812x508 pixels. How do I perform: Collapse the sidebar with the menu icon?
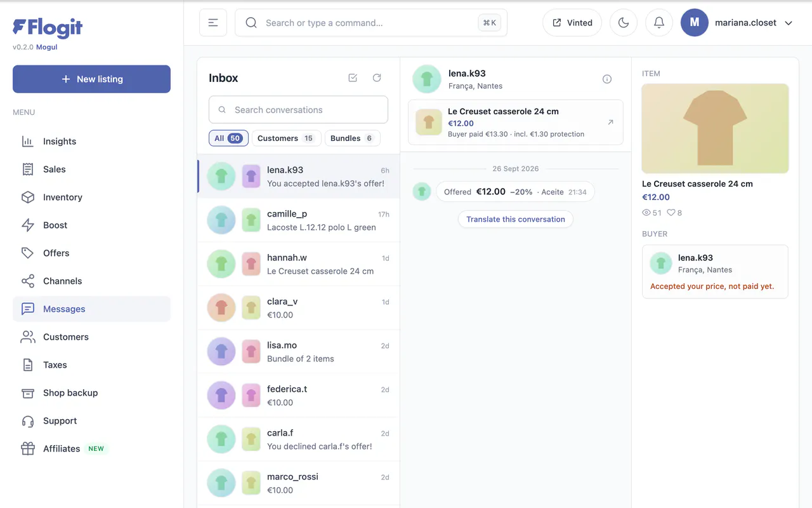[x=213, y=23]
